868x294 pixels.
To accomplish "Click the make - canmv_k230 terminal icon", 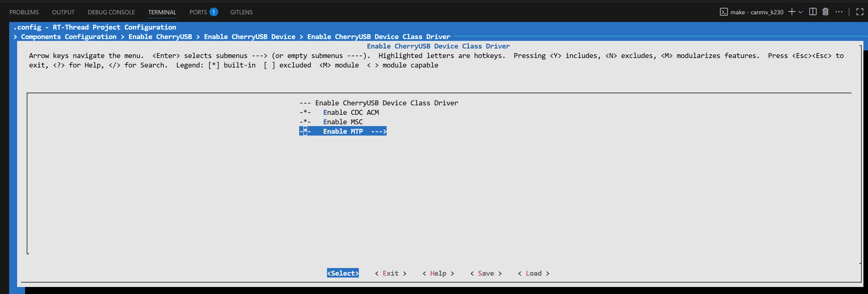I will coord(723,12).
